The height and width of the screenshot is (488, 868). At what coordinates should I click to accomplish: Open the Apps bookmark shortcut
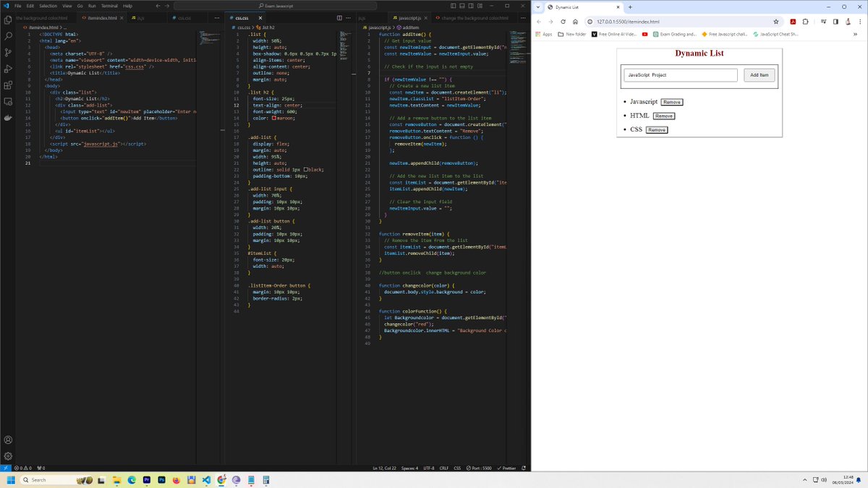(x=543, y=34)
